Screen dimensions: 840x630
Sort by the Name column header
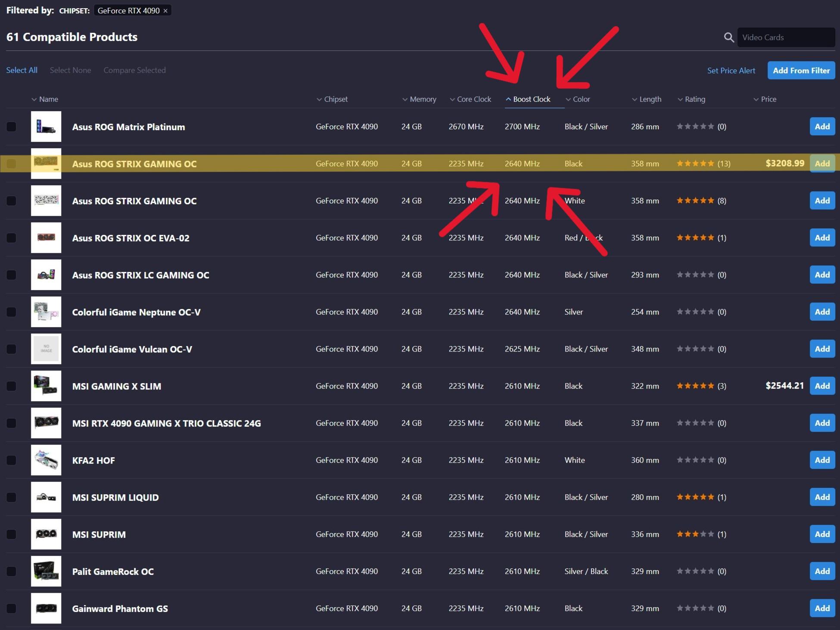48,99
